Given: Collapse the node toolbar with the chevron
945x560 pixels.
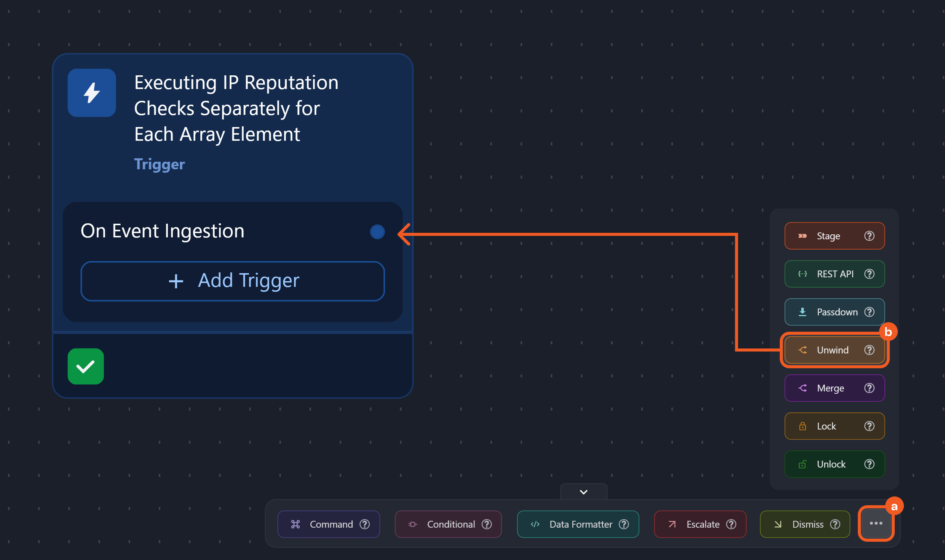Looking at the screenshot, I should [584, 492].
